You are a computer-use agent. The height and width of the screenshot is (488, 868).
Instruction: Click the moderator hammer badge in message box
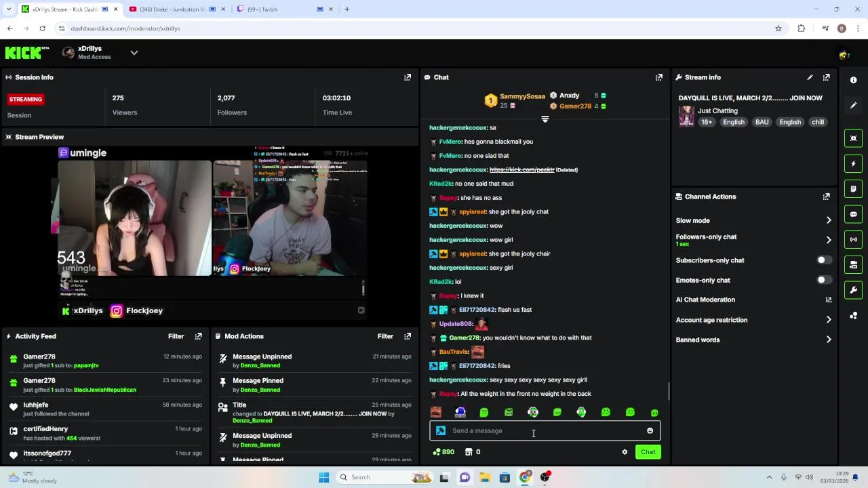(441, 430)
